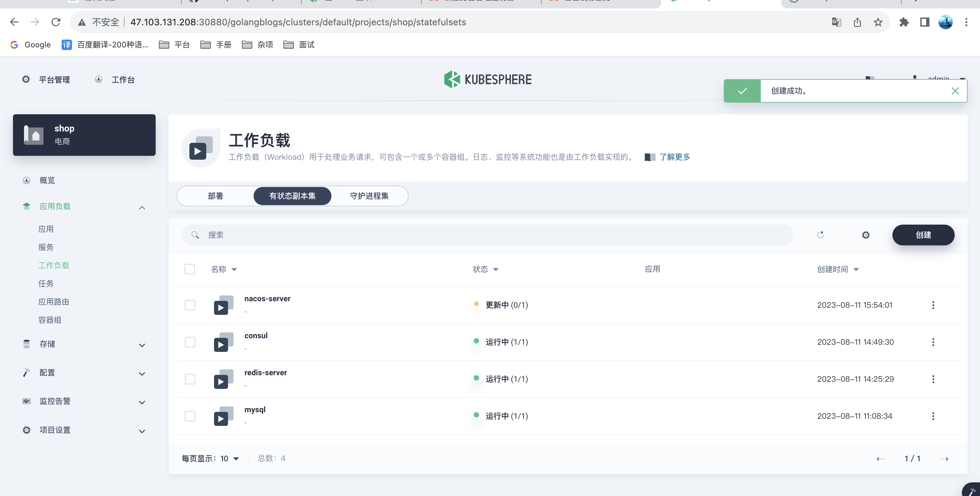Screen dimensions: 980x496
Task: Toggle the browser side panel icon
Action: pyautogui.click(x=925, y=22)
